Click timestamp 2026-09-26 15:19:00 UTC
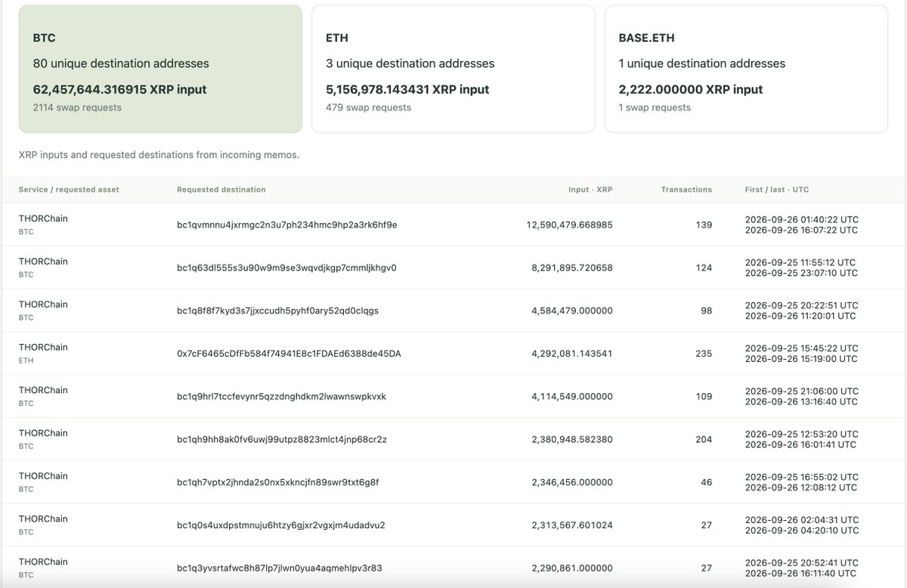Screen dimensions: 907x588 coord(801,359)
